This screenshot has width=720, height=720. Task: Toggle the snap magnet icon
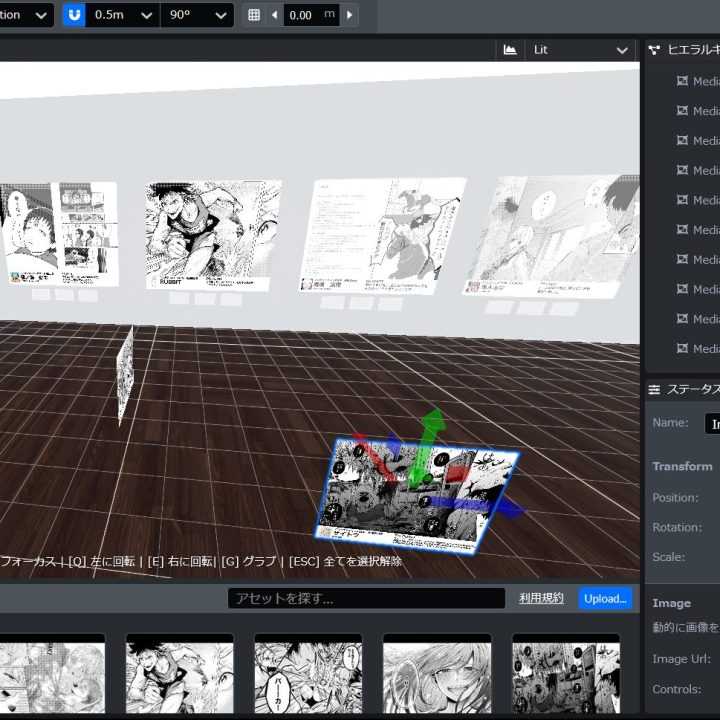pos(75,15)
